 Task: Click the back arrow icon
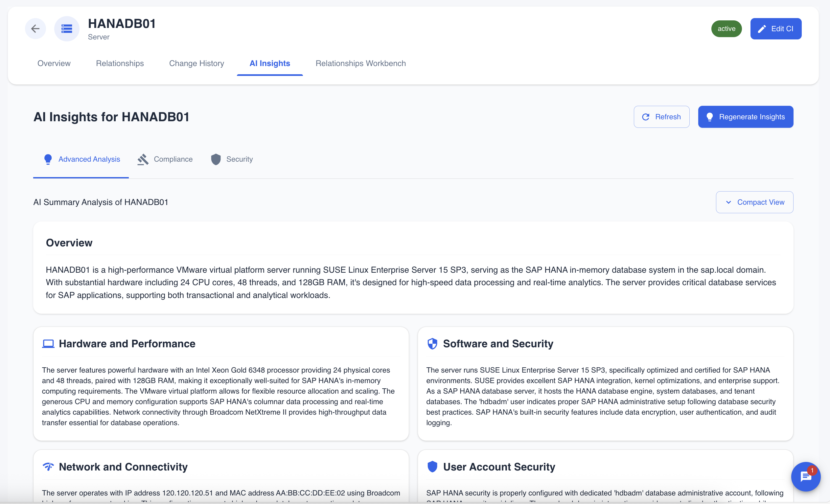[35, 29]
